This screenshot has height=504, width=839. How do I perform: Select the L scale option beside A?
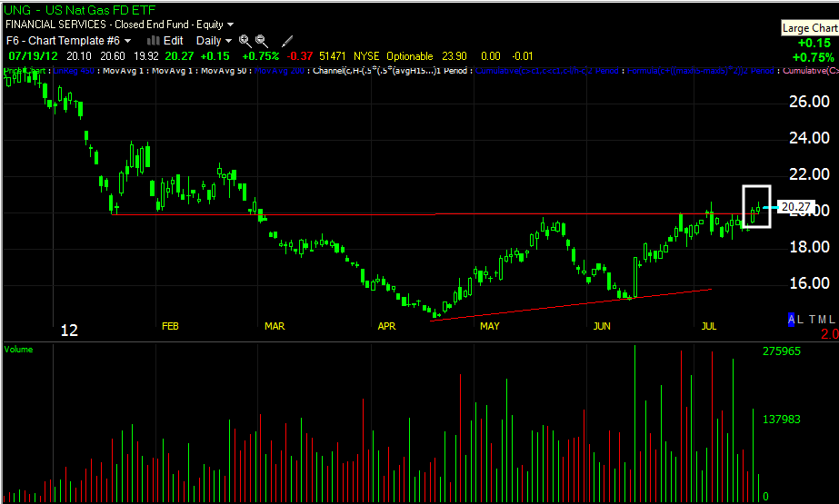(x=800, y=319)
